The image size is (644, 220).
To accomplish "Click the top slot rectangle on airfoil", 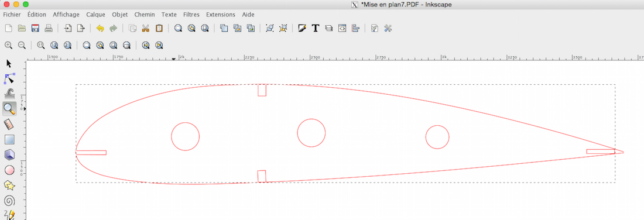I will [262, 90].
